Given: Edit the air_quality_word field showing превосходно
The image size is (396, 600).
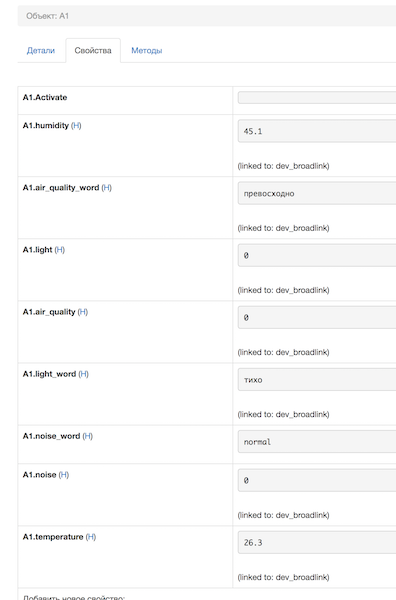Looking at the screenshot, I should (x=317, y=193).
